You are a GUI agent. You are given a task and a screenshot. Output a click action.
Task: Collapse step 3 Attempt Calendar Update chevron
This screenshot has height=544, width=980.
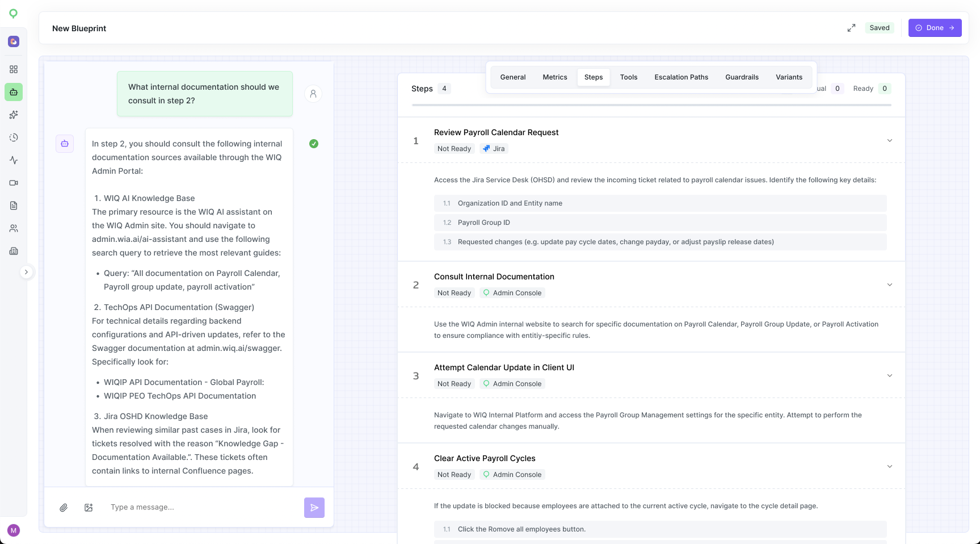point(890,375)
